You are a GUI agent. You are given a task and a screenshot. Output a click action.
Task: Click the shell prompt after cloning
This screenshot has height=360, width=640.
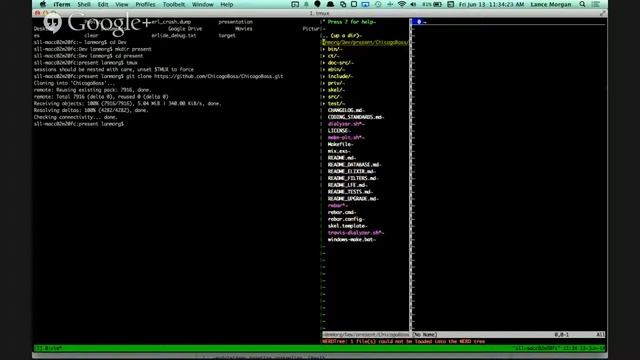tap(79, 124)
